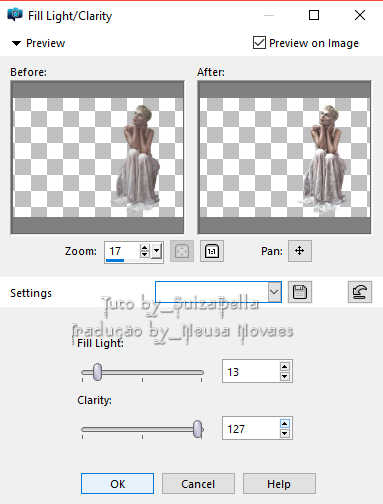Screen dimensions: 383x504
Task: Increase the Zoom value spinner up
Action: (x=144, y=248)
